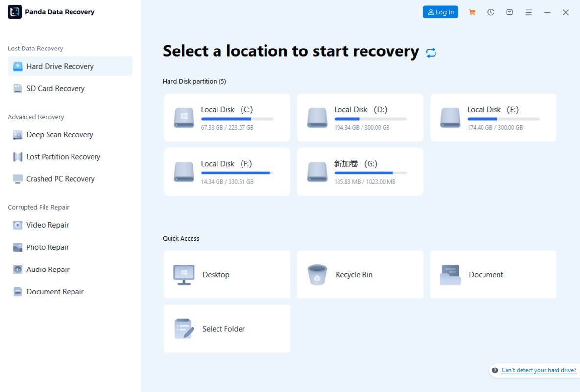
Task: Click the "Local Disk (E:)" name text
Action: coord(493,110)
